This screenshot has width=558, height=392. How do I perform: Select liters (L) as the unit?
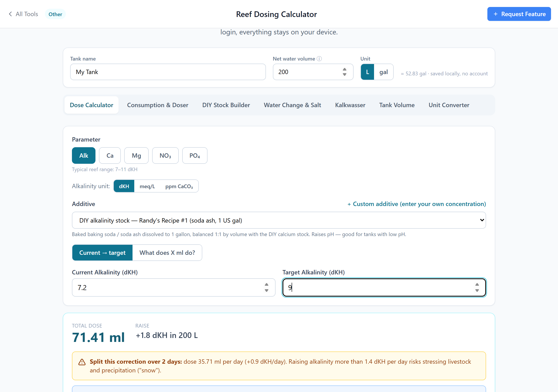coord(367,72)
